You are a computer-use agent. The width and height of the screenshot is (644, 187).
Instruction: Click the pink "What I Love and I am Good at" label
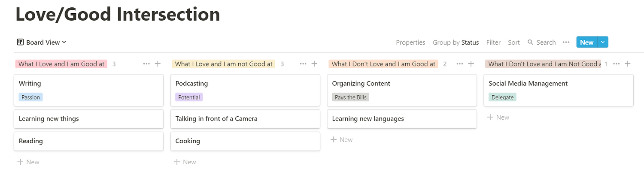61,64
